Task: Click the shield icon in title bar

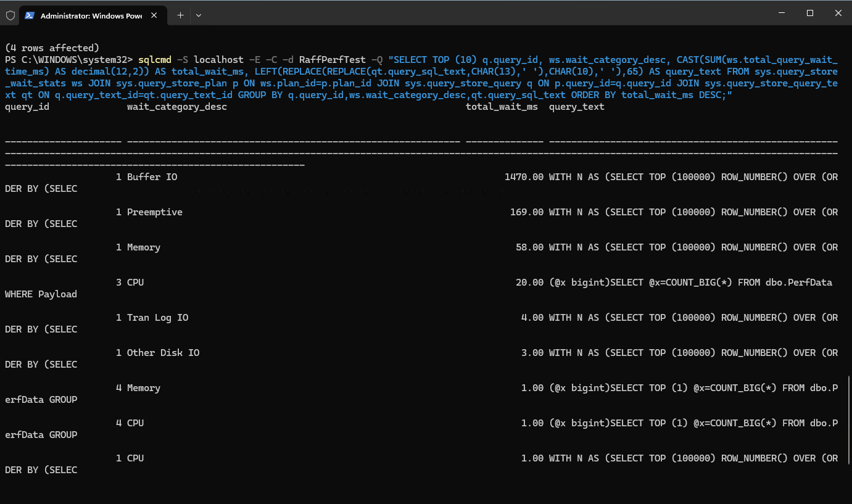Action: click(x=10, y=15)
